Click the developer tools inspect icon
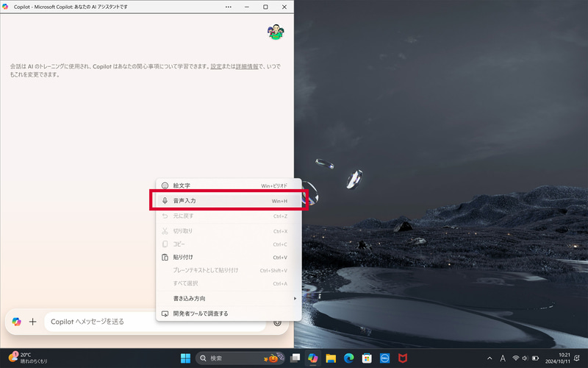 [165, 314]
